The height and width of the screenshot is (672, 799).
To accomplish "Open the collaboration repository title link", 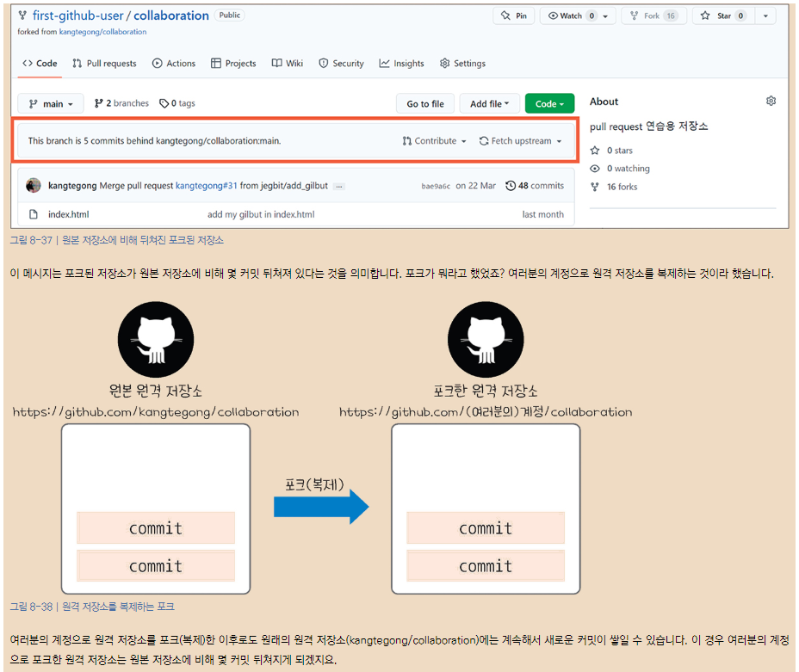I will click(171, 15).
